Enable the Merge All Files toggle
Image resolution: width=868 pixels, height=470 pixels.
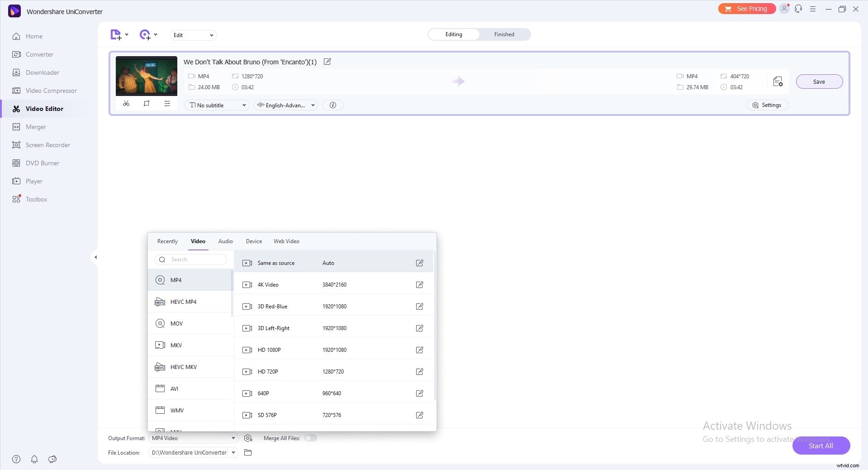tap(311, 438)
